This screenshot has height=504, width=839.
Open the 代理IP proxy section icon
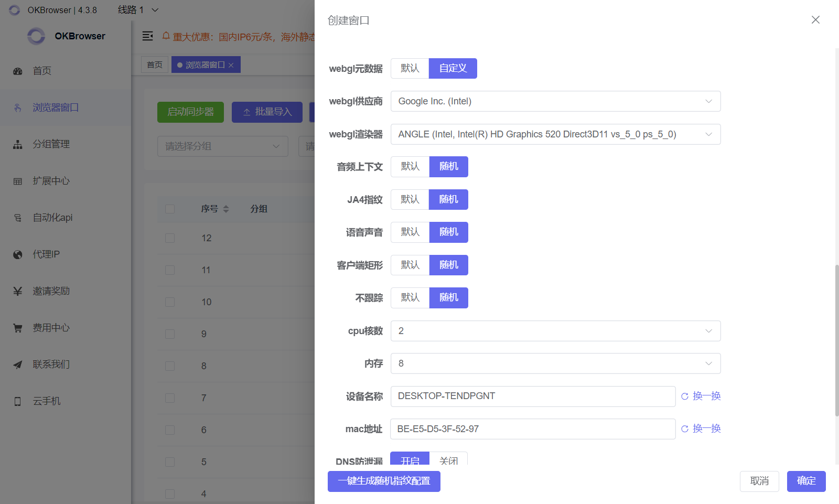click(17, 254)
